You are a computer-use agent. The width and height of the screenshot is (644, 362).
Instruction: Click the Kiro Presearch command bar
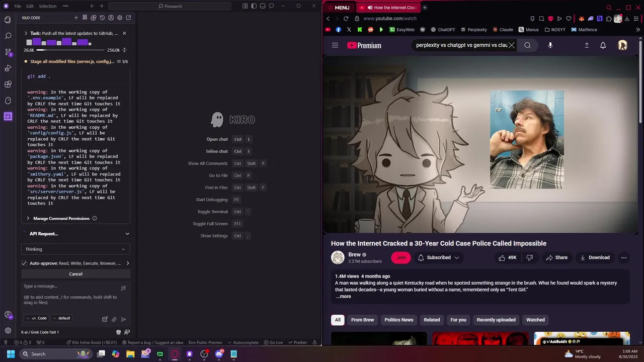pos(170,6)
